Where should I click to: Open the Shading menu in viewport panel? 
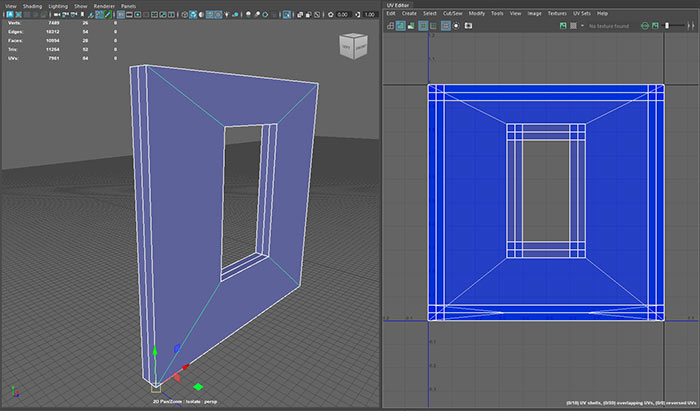click(x=33, y=5)
